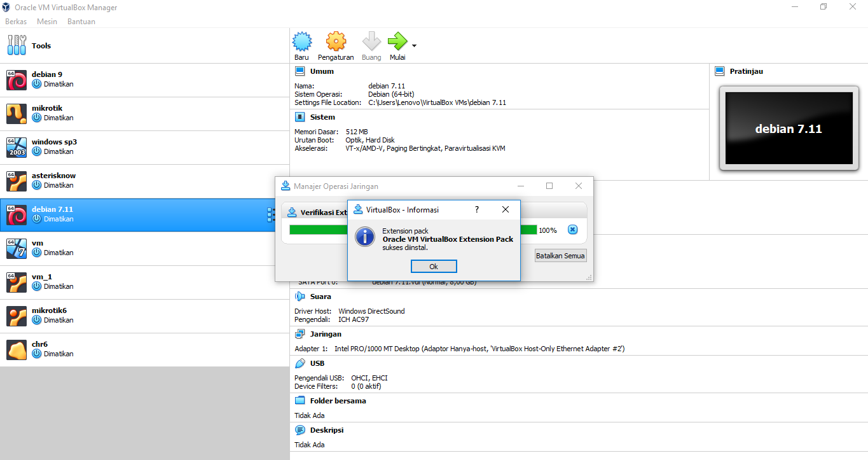
Task: Click the Debian (64-bit) operating system text
Action: [x=391, y=94]
